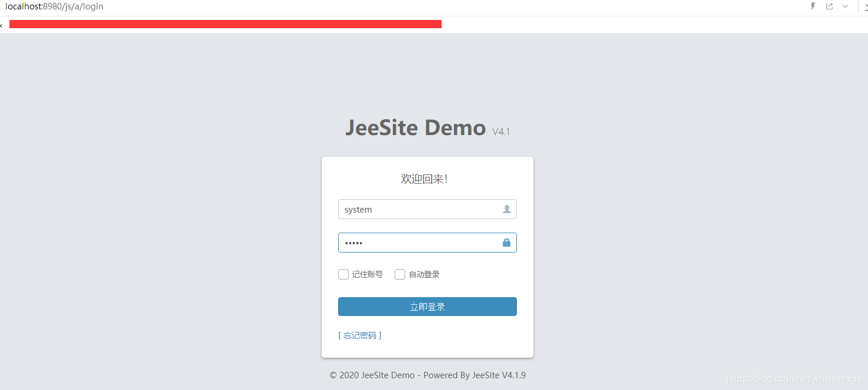The height and width of the screenshot is (390, 868).
Task: Click the address bar URL localhost:8980/js/a/login
Action: 54,6
